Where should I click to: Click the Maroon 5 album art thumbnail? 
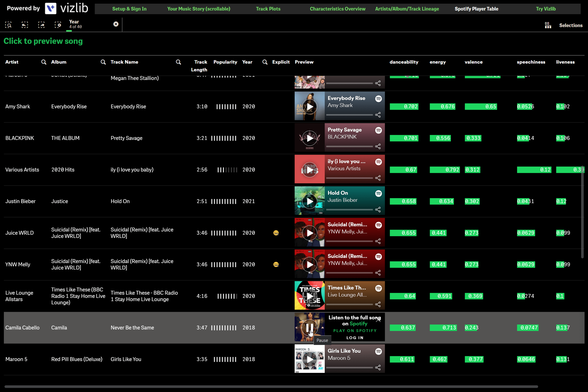click(x=309, y=359)
